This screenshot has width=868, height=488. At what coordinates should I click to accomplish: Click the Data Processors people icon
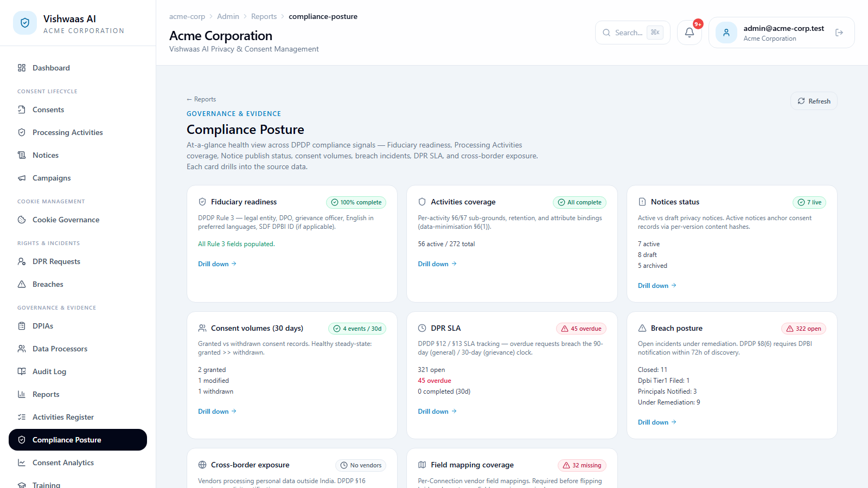(22, 349)
